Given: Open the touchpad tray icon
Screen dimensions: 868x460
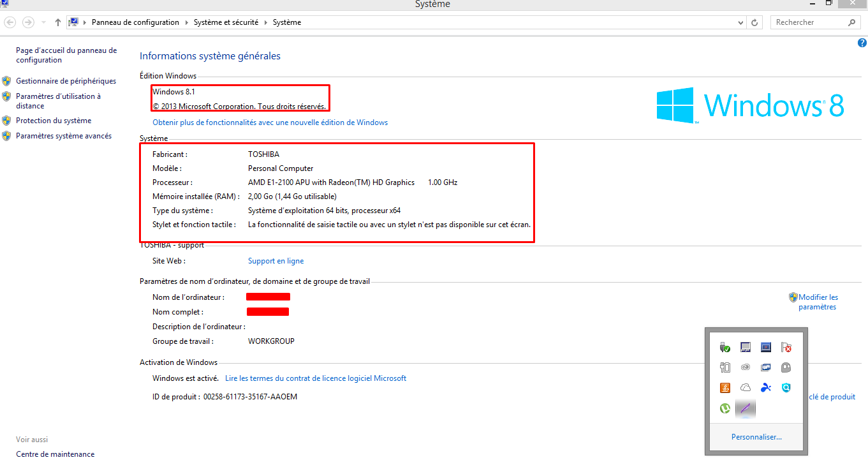Looking at the screenshot, I should coord(745,348).
